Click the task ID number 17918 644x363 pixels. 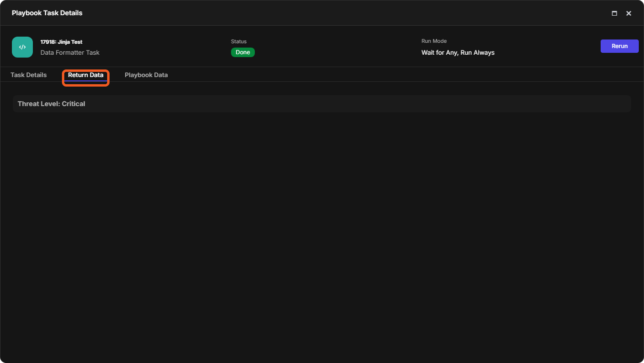click(48, 42)
